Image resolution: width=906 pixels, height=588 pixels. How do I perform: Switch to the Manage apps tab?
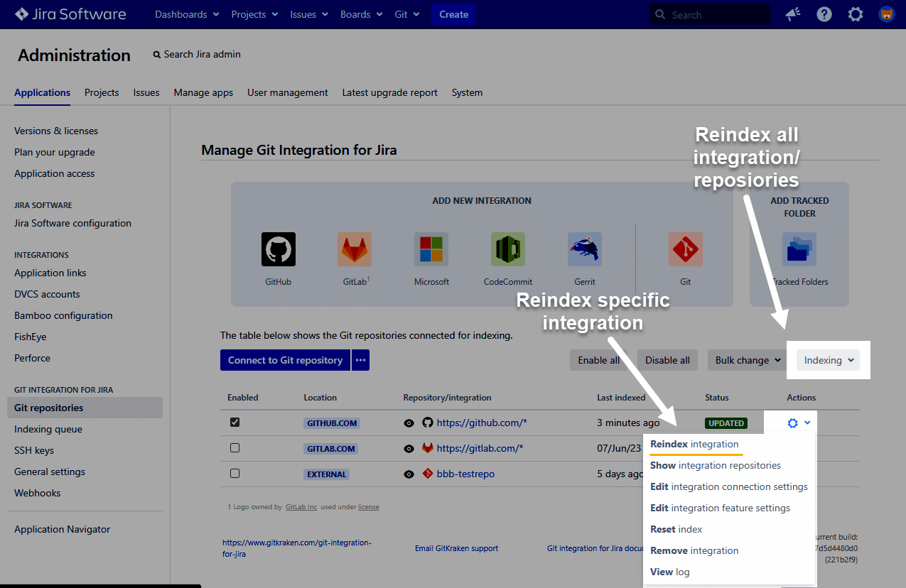[203, 92]
